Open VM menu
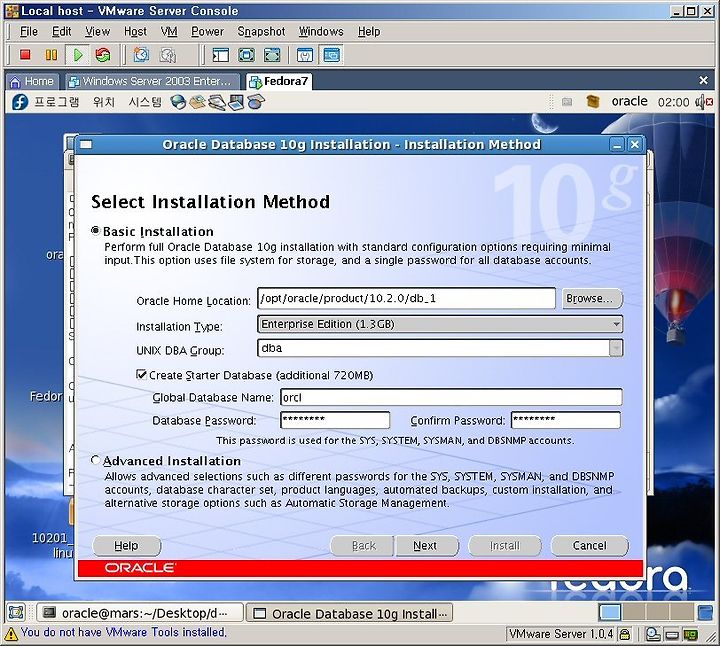The image size is (720, 646). coord(169,31)
